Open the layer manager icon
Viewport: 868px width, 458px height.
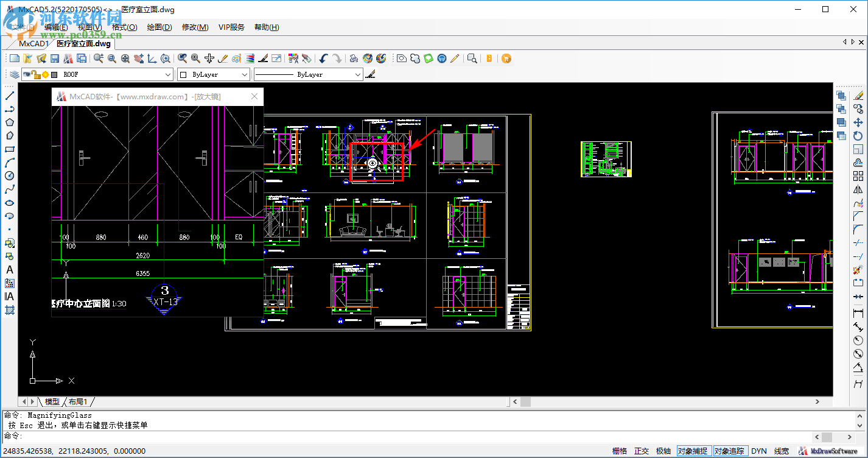14,74
